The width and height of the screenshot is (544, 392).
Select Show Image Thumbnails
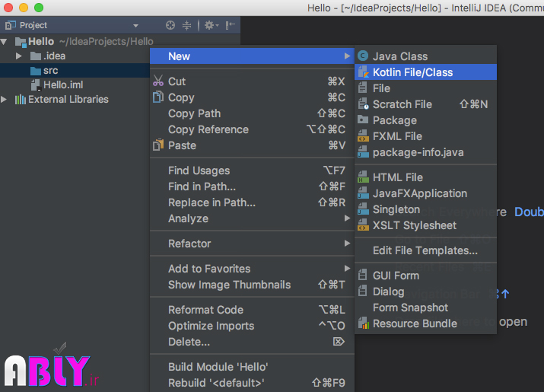tap(253, 285)
